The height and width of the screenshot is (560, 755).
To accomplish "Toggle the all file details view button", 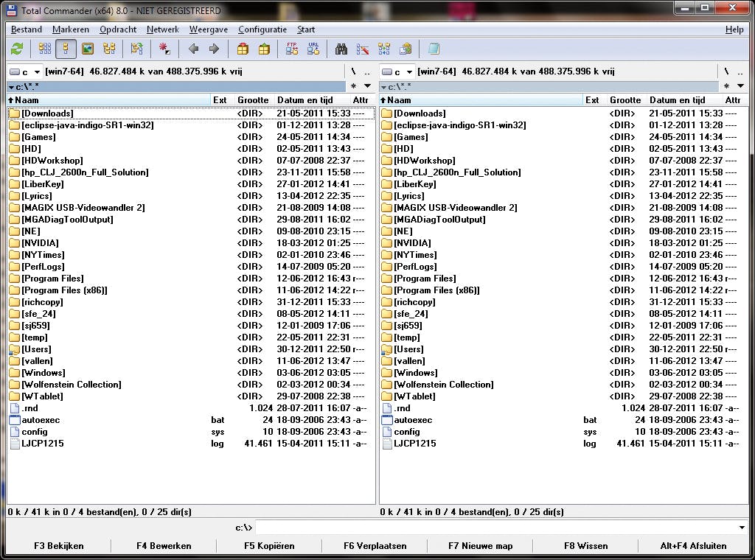I will pos(66,49).
